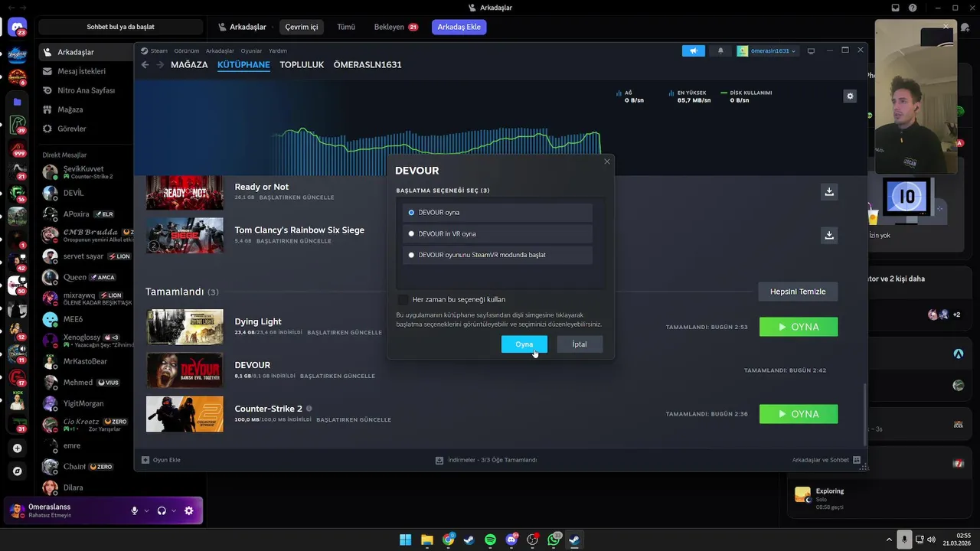
Task: Expand the ömerasln1631 account dropdown
Action: 767,51
